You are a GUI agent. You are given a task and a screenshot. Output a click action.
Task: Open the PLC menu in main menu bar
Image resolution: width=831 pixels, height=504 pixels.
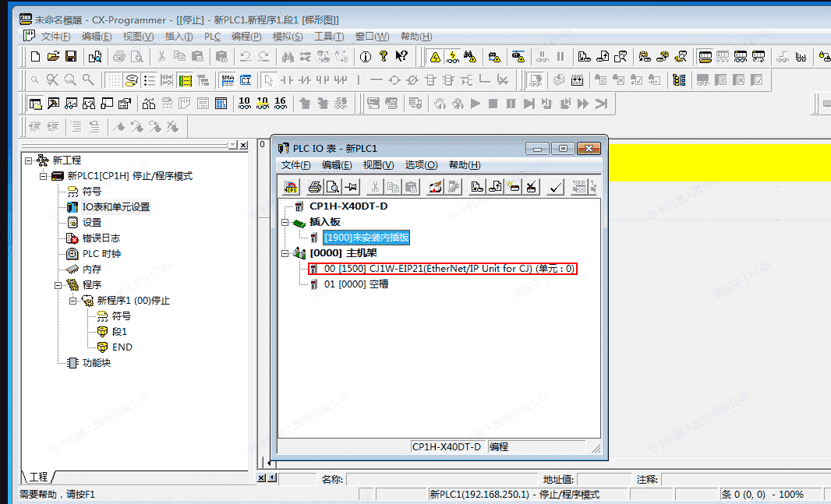click(x=212, y=37)
